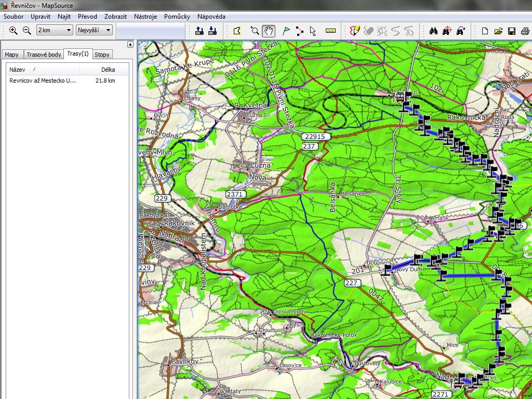
Task: Select the hand pan tool
Action: pyautogui.click(x=268, y=31)
